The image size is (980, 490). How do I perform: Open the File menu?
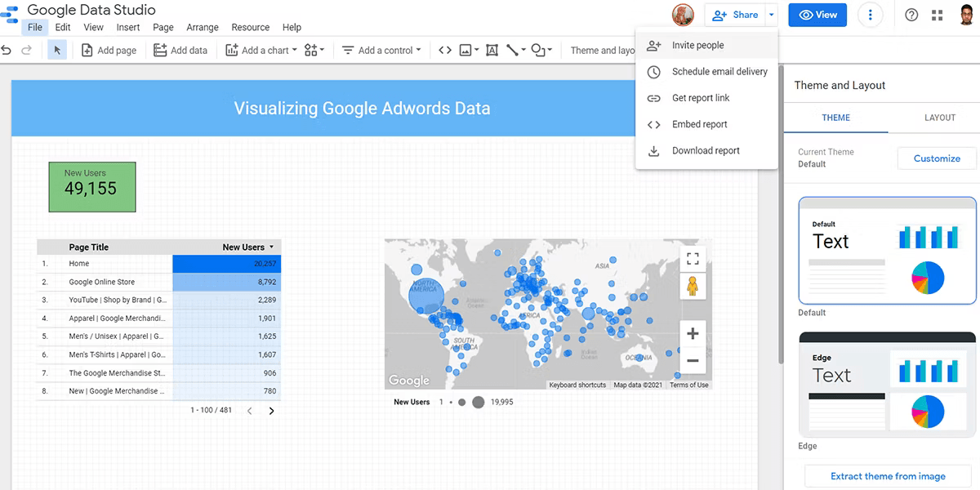(34, 27)
